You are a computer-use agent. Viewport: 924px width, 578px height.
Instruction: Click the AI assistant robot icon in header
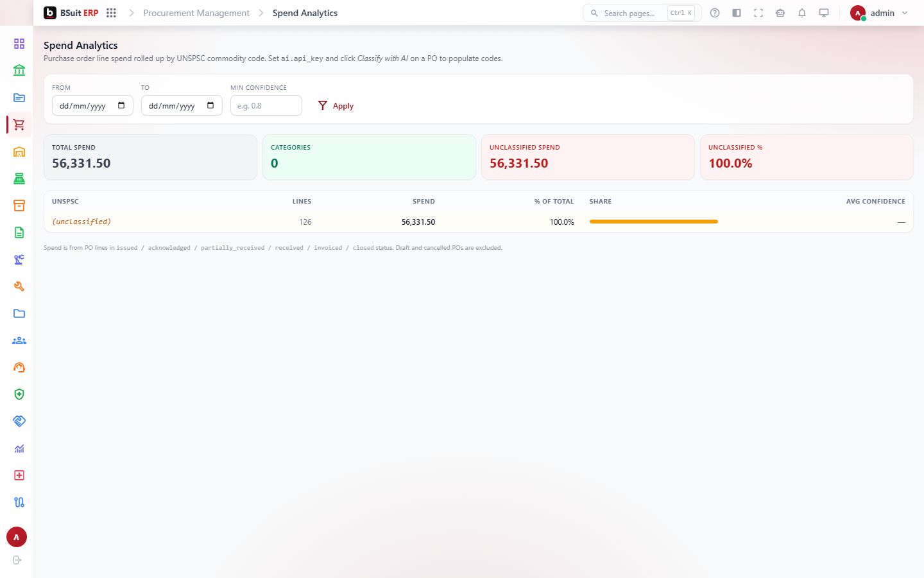(x=780, y=13)
